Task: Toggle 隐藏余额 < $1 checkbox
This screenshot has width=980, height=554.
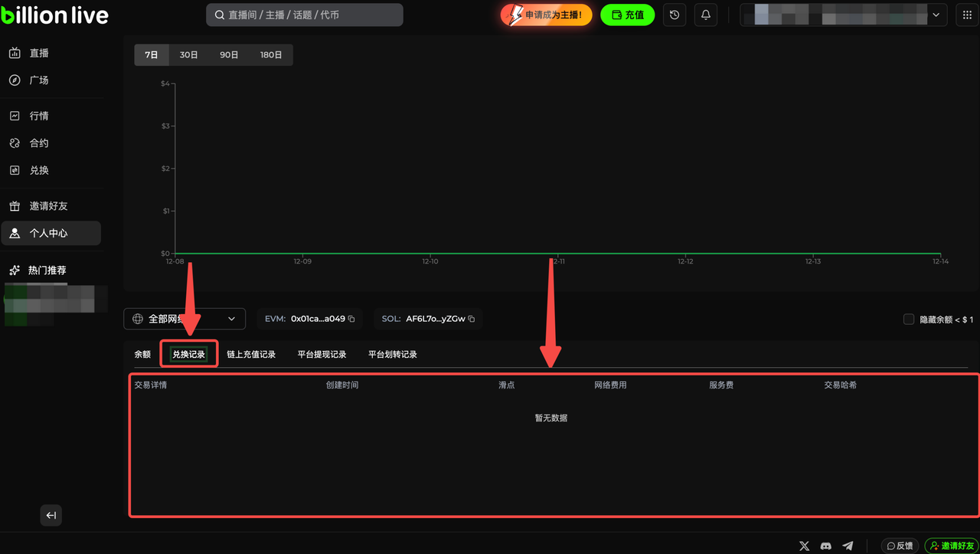Action: [x=909, y=319]
